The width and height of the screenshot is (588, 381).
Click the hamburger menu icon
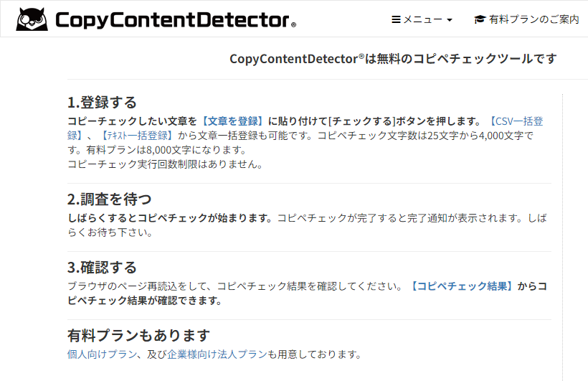(396, 19)
